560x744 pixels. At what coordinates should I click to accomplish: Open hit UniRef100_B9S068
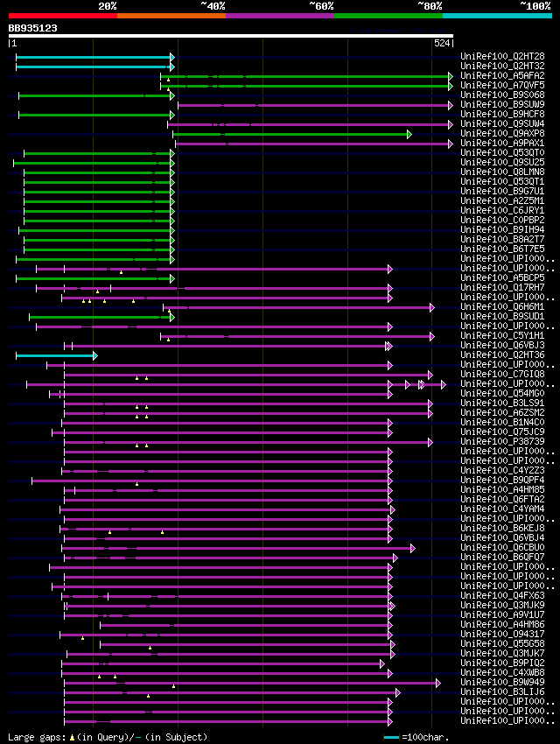pos(502,95)
